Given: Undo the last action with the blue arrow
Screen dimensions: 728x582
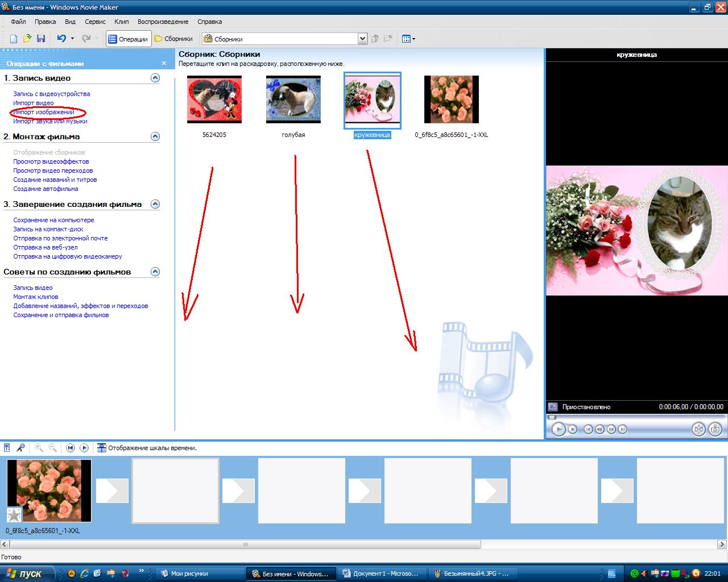Looking at the screenshot, I should [x=61, y=39].
